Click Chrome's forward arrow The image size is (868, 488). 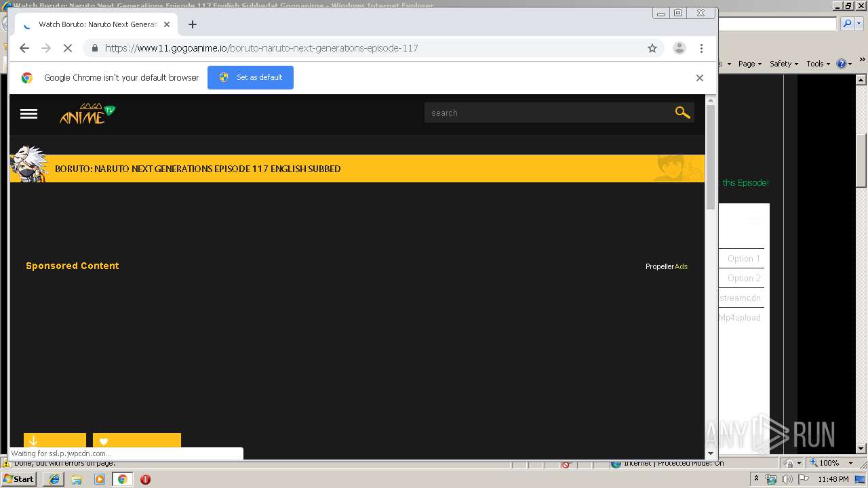click(46, 48)
